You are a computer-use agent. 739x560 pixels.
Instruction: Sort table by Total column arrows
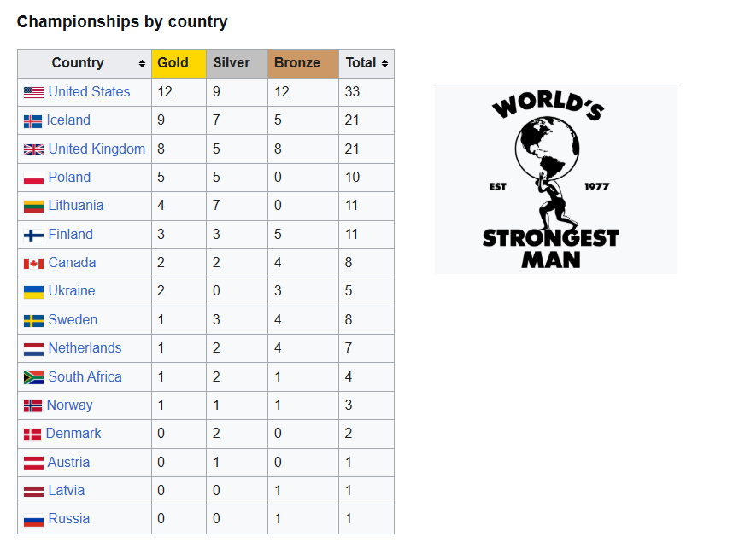coord(384,63)
